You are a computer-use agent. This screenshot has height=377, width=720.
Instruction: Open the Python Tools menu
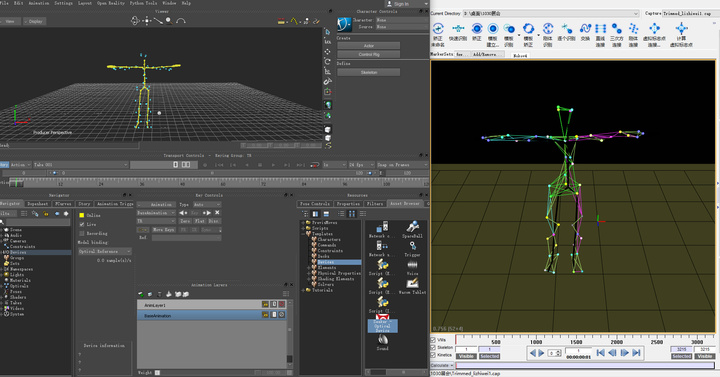(143, 3)
